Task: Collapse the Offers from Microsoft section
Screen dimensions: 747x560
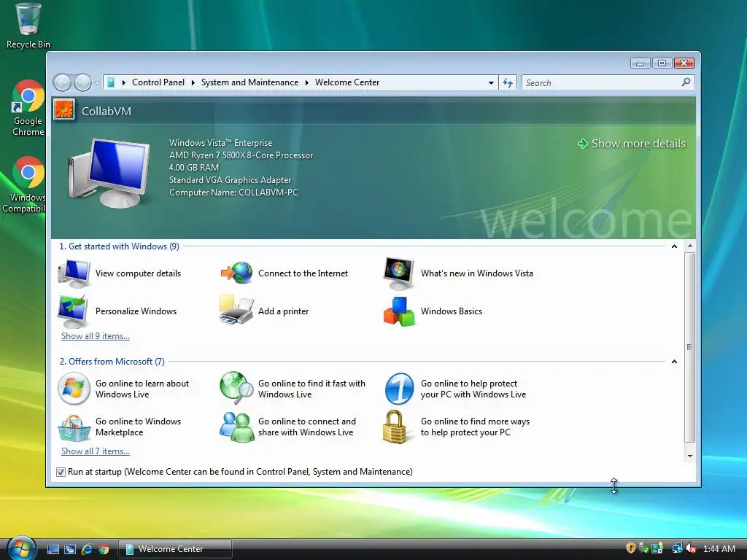Action: pyautogui.click(x=674, y=362)
